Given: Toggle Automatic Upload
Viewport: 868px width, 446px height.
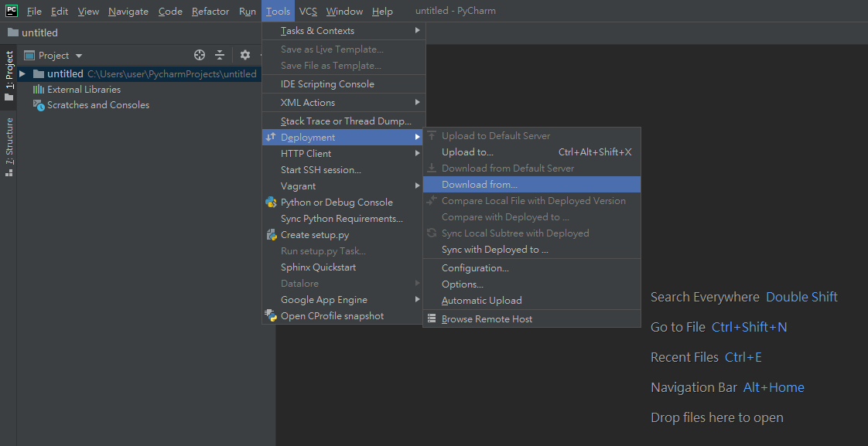Looking at the screenshot, I should click(x=531, y=301).
